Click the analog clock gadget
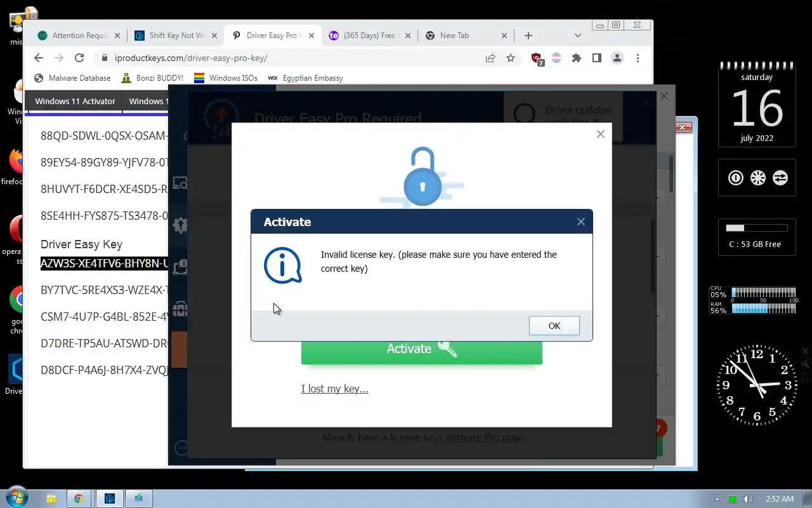This screenshot has height=508, width=812. pos(757,385)
